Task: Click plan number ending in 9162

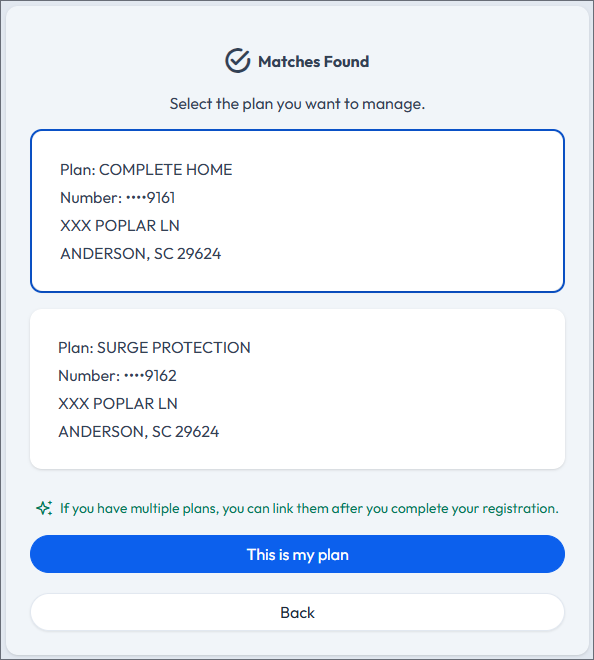Action: point(117,375)
